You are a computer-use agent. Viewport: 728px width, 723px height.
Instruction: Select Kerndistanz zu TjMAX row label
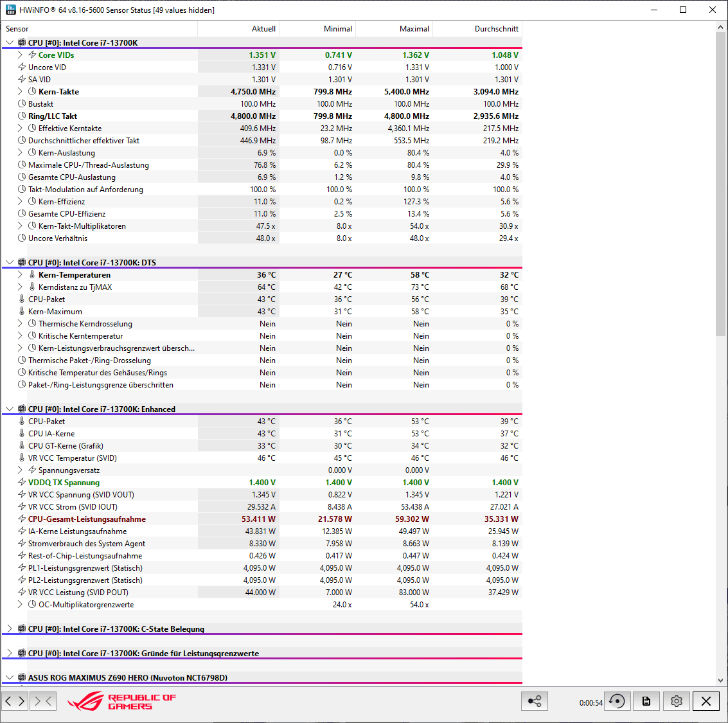75,287
